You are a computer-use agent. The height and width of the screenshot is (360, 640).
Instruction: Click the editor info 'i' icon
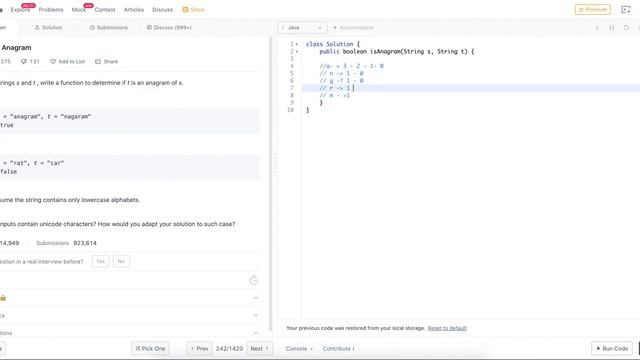[597, 28]
